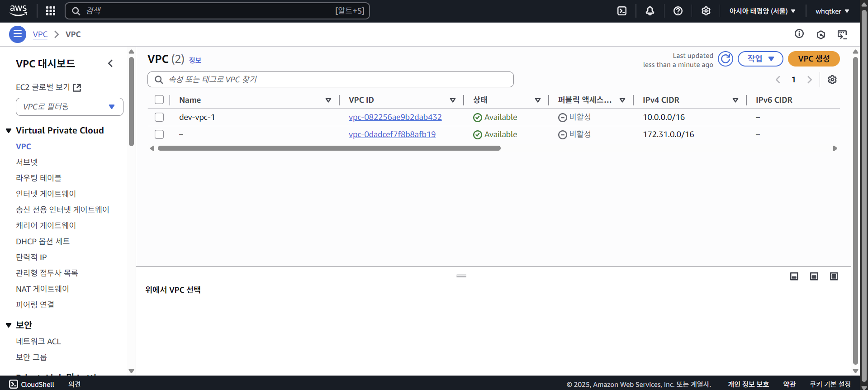Launch CloudShell from the top bar icon
This screenshot has height=390, width=868.
[x=622, y=11]
